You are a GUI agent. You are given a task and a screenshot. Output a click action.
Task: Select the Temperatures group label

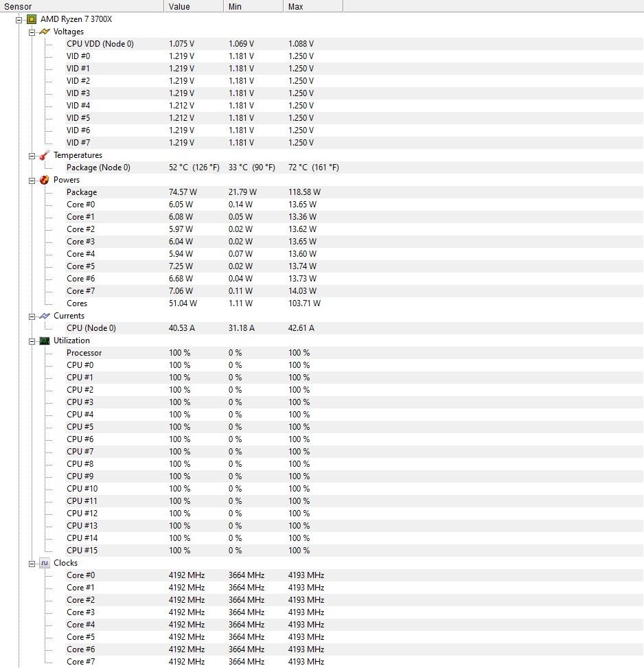(78, 155)
